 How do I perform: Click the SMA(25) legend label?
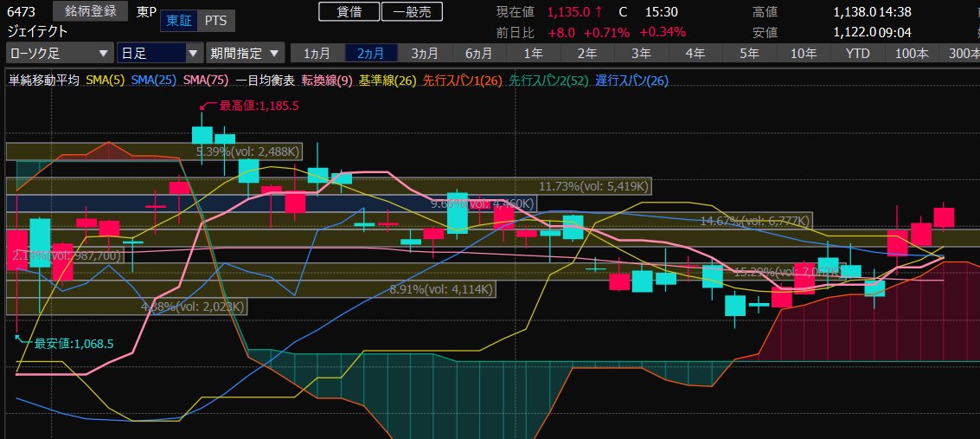point(154,80)
